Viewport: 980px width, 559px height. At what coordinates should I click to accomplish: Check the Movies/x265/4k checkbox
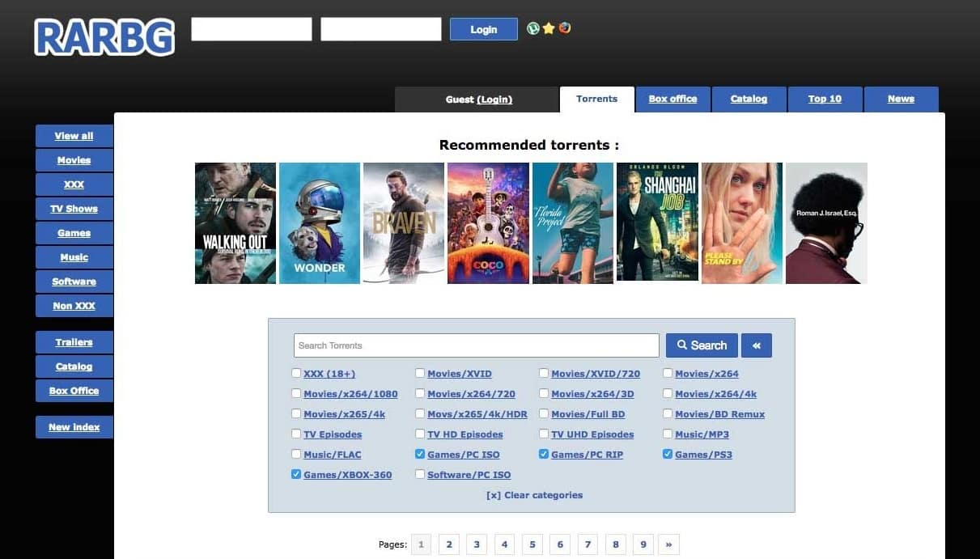[296, 414]
